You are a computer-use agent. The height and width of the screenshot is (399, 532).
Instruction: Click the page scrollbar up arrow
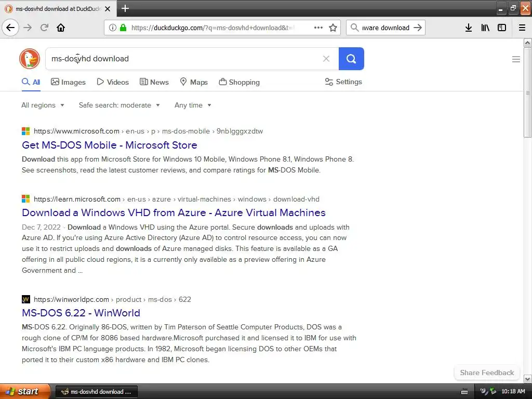click(528, 43)
